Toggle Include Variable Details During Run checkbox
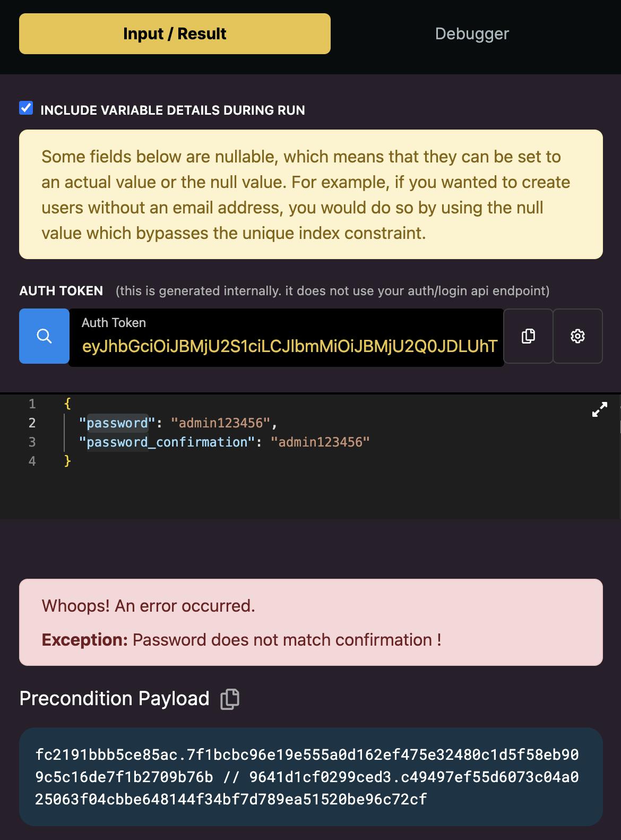621x840 pixels. [x=26, y=108]
